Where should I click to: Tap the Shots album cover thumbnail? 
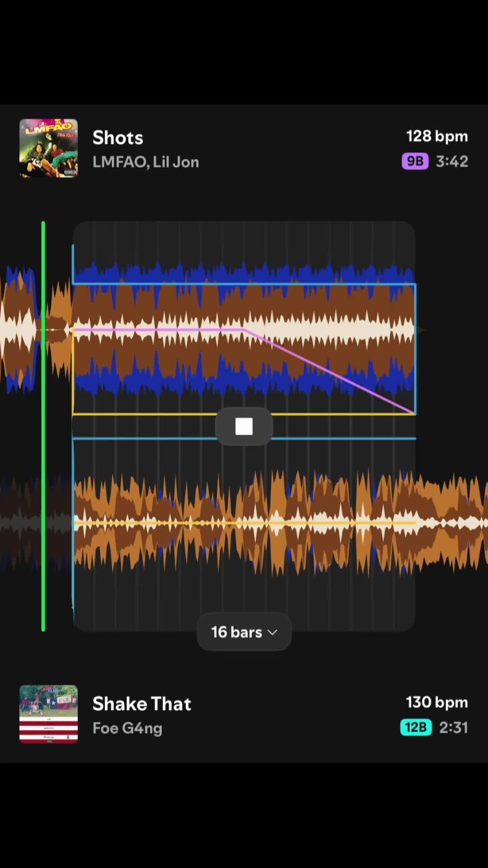[48, 148]
